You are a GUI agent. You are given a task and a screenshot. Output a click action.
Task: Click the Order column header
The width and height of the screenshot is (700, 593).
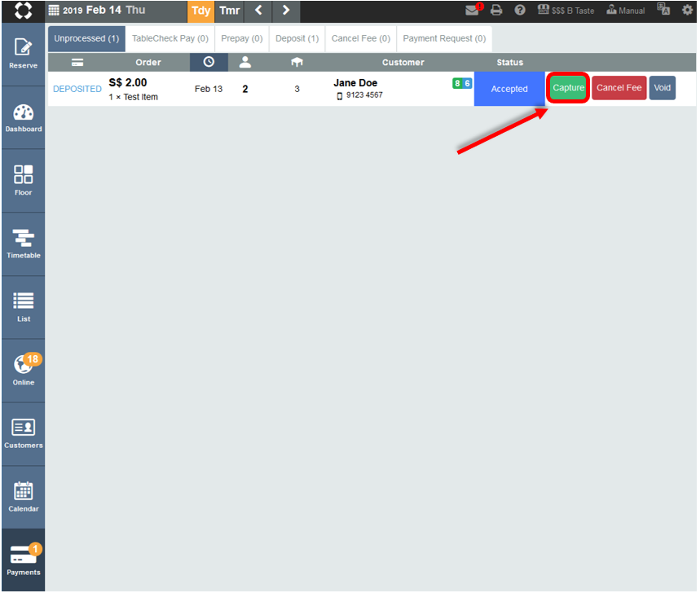pos(148,63)
